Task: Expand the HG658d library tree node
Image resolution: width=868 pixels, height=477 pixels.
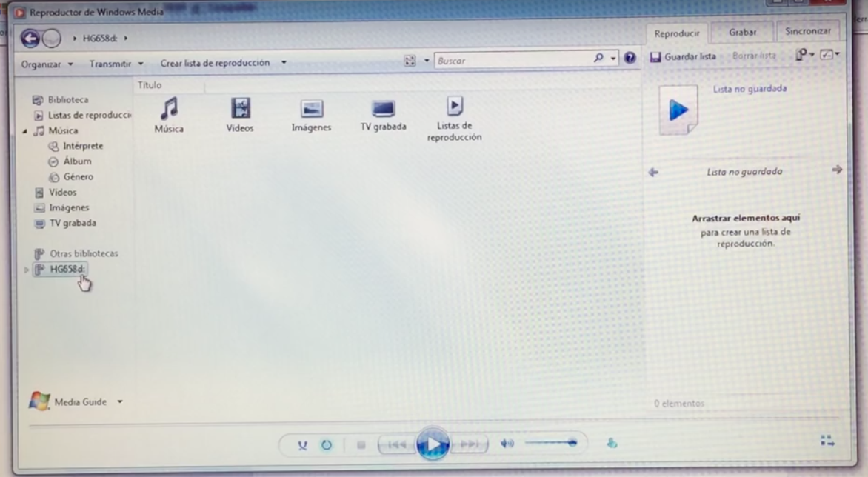Action: 27,270
